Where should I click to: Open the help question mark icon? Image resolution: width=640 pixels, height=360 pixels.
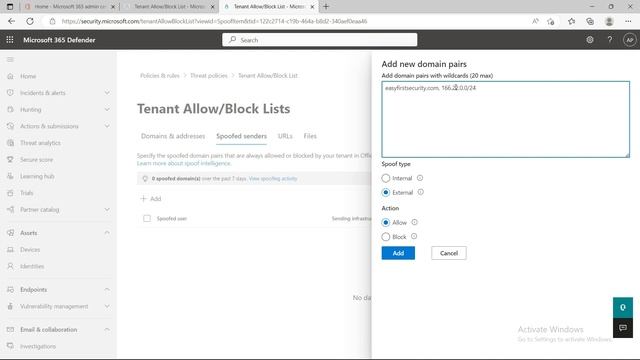click(x=609, y=40)
